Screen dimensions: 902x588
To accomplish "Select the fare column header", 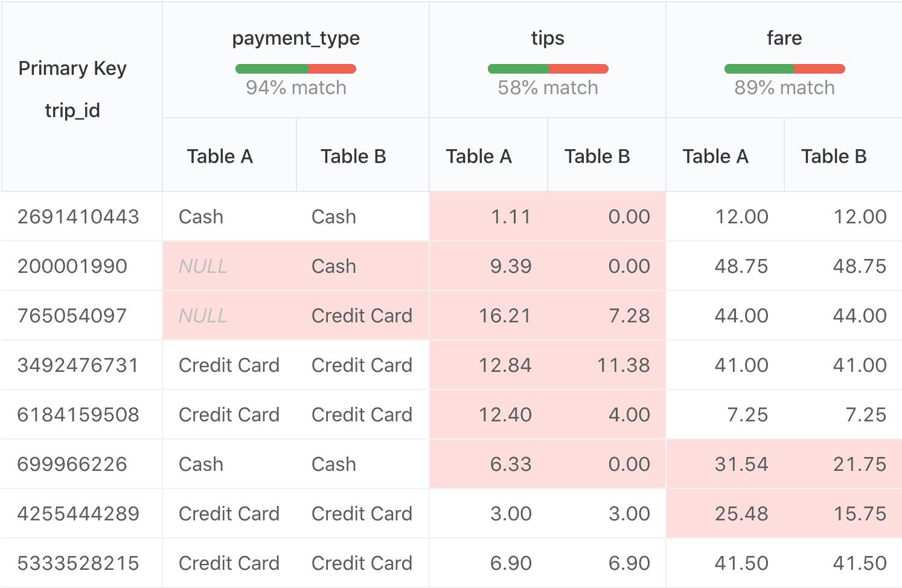I will [784, 38].
